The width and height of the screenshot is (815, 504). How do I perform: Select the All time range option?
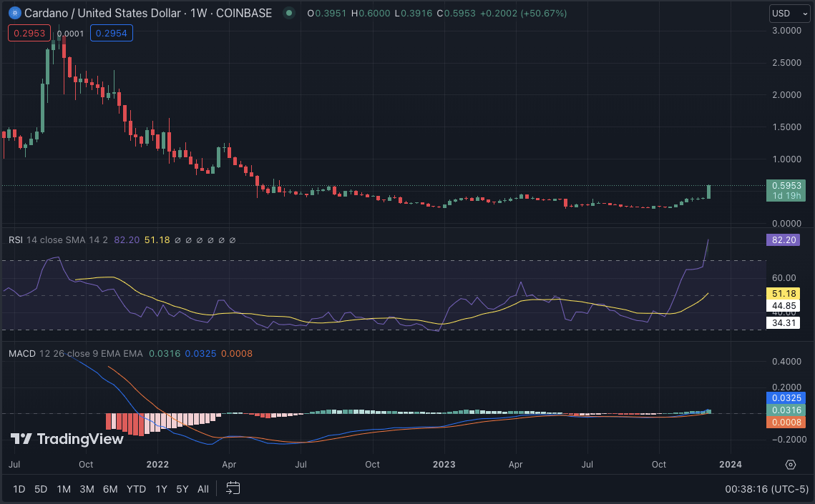point(203,489)
